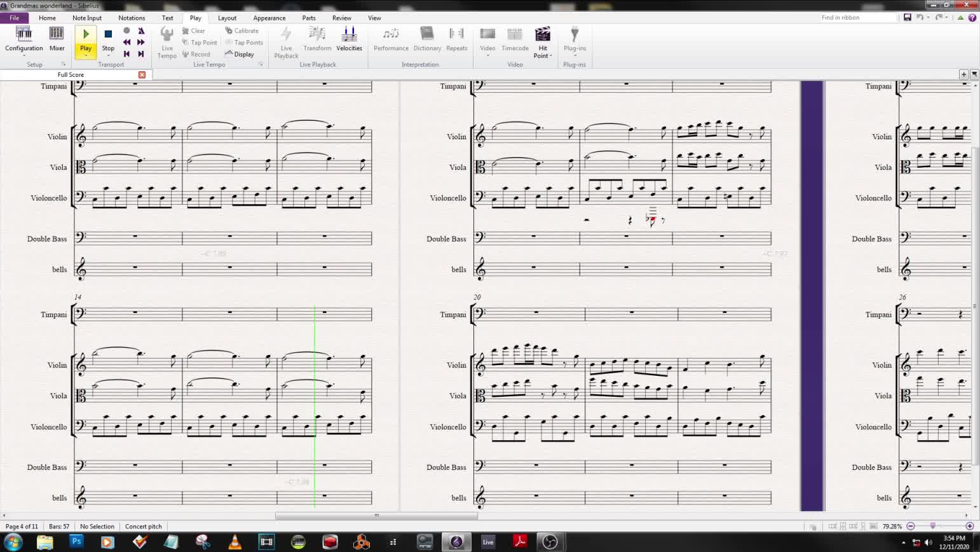Toggle the Live Tempo button

(167, 42)
